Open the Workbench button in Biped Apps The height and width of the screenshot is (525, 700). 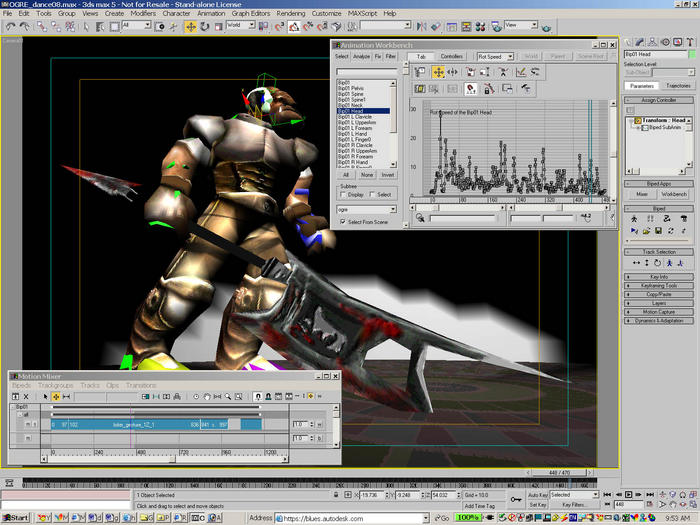[676, 194]
